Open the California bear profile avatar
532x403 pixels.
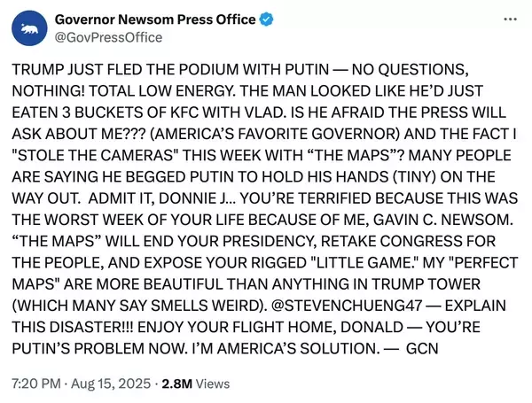click(29, 28)
